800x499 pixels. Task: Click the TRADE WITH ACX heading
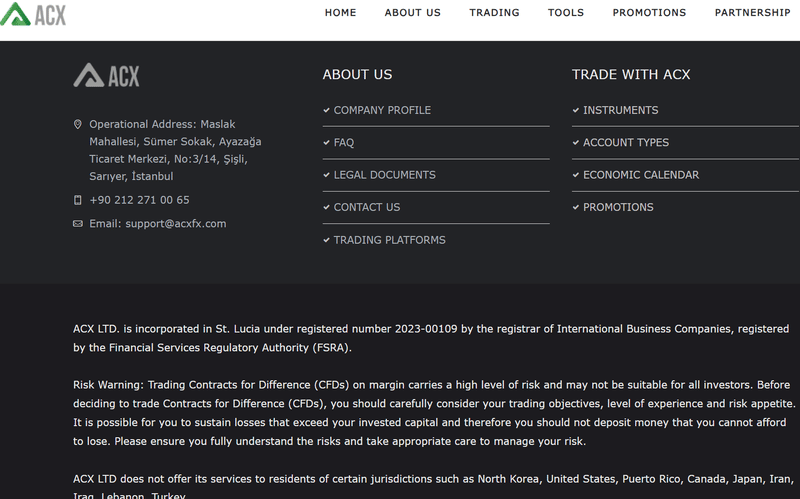coord(631,74)
